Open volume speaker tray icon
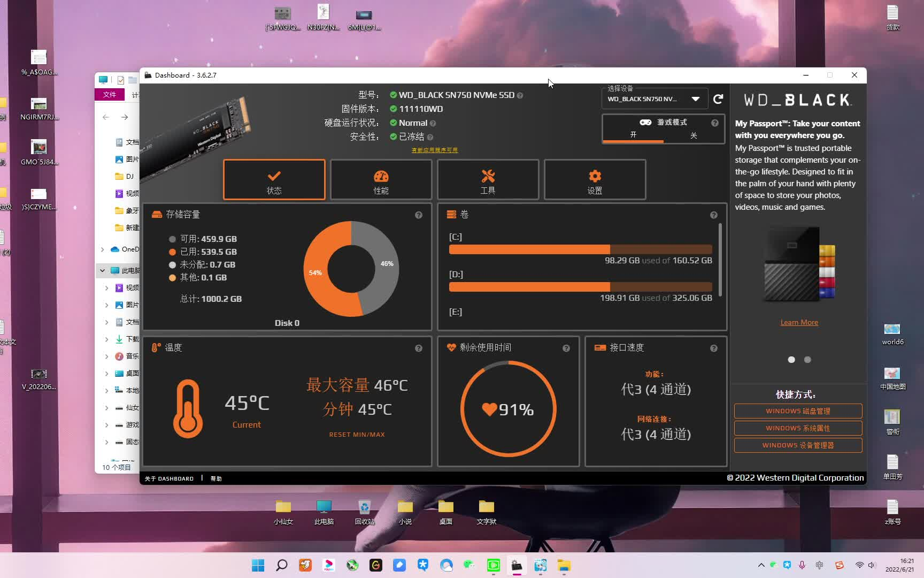This screenshot has width=924, height=578. pyautogui.click(x=872, y=565)
